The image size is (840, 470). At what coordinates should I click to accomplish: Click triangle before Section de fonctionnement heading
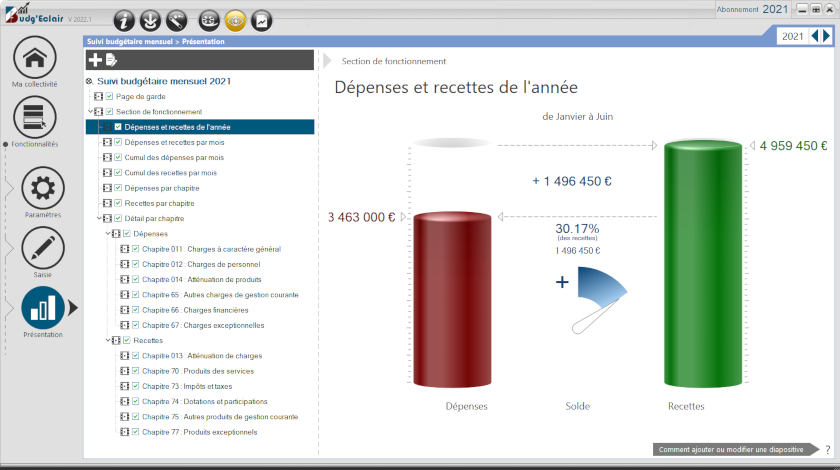327,61
